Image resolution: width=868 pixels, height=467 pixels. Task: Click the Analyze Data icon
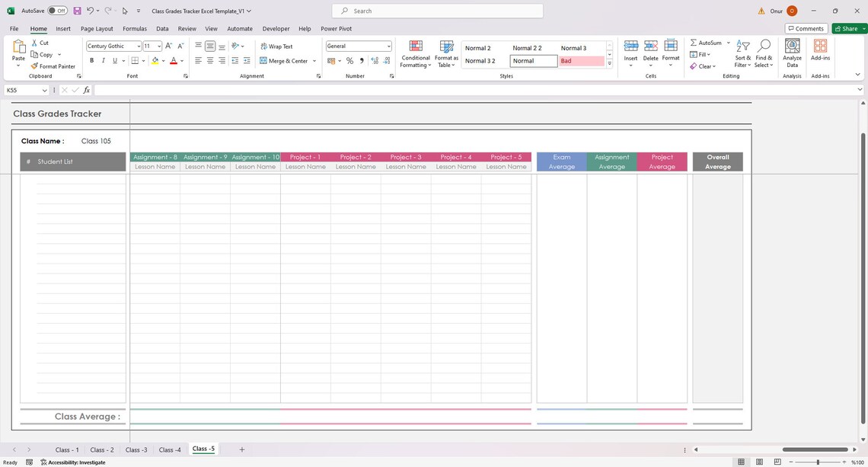click(792, 52)
